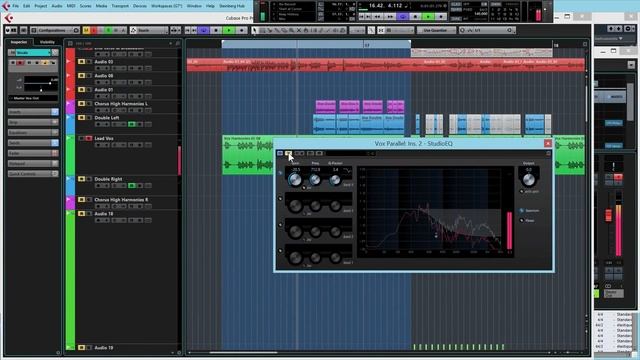
Task: Enable StudioEQ Band 4 power button
Action: (x=280, y=251)
